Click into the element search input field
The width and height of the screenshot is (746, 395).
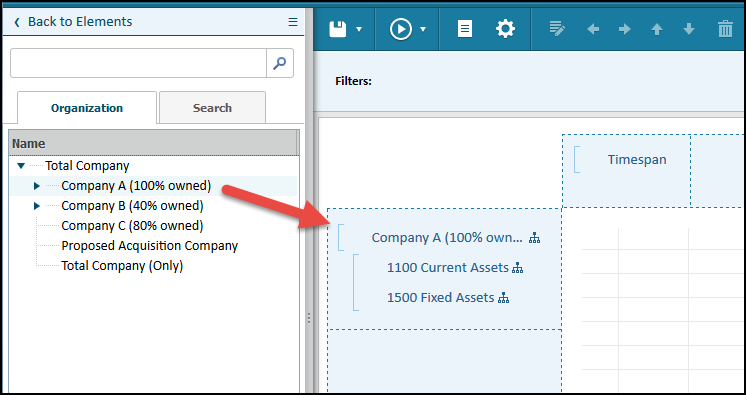click(x=138, y=63)
